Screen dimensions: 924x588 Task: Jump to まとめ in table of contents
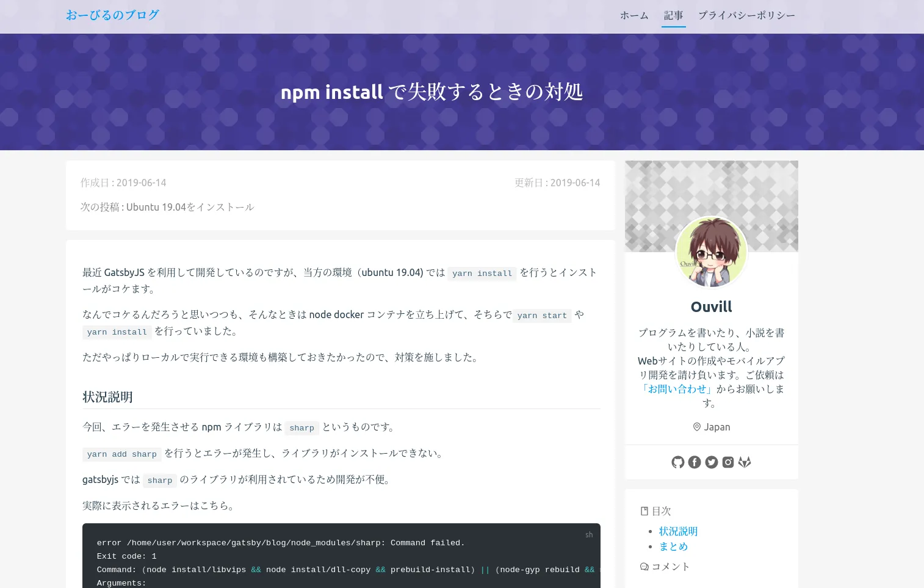tap(673, 546)
